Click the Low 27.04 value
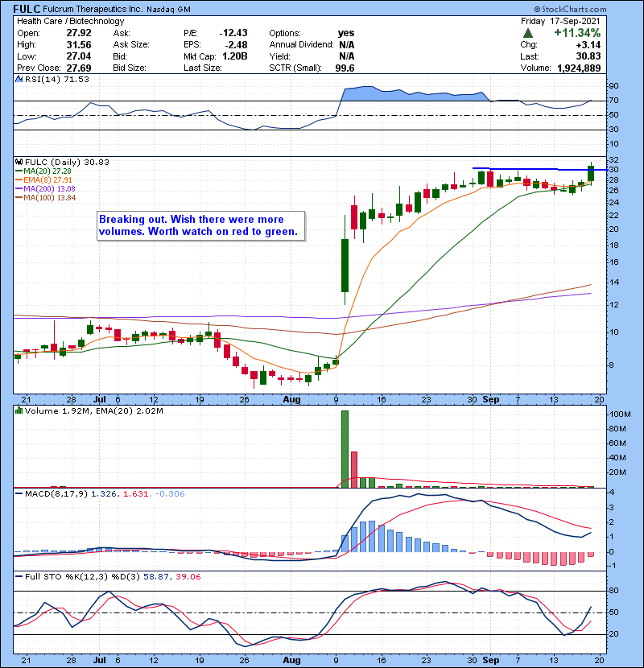This screenshot has height=668, width=644. (x=79, y=56)
